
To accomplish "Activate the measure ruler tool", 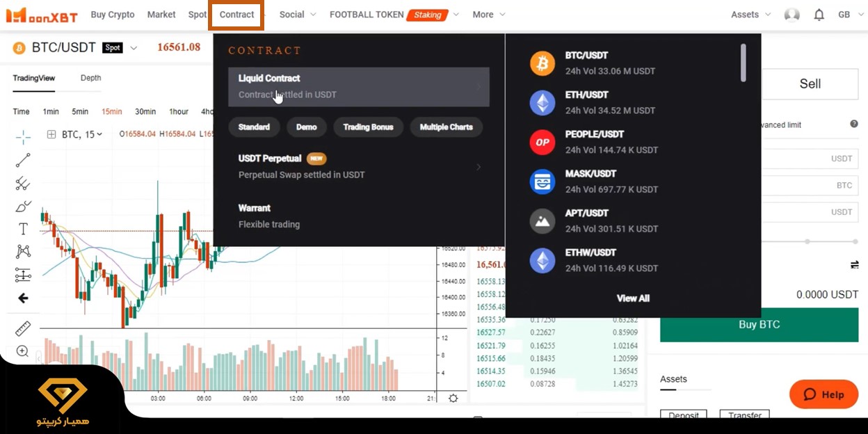I will pyautogui.click(x=22, y=328).
